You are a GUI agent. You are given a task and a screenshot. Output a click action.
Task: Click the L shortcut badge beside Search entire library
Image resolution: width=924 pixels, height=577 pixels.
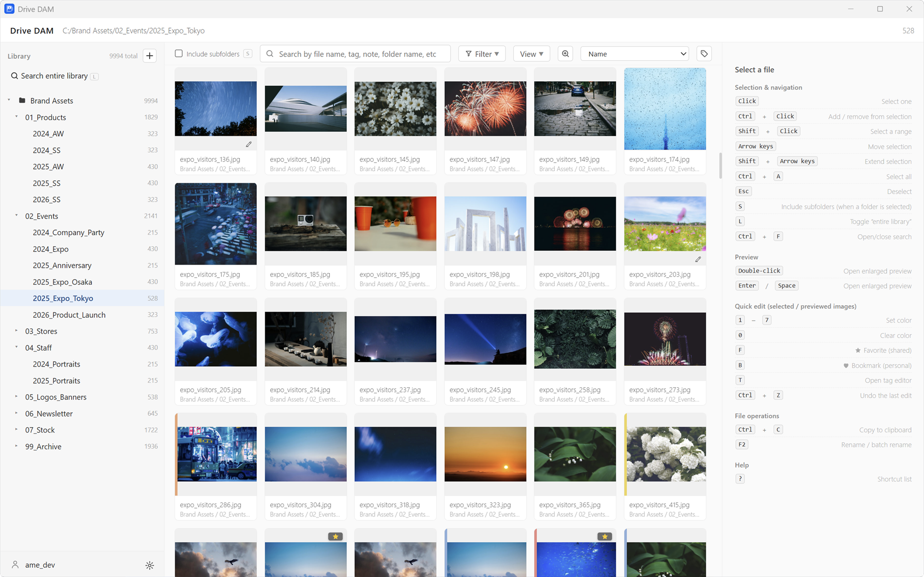(x=94, y=76)
